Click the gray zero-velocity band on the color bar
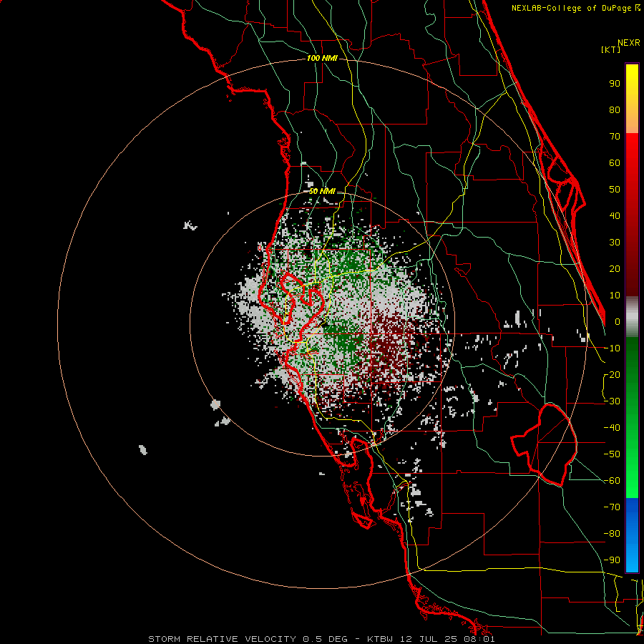This screenshot has height=644, width=644. (632, 316)
